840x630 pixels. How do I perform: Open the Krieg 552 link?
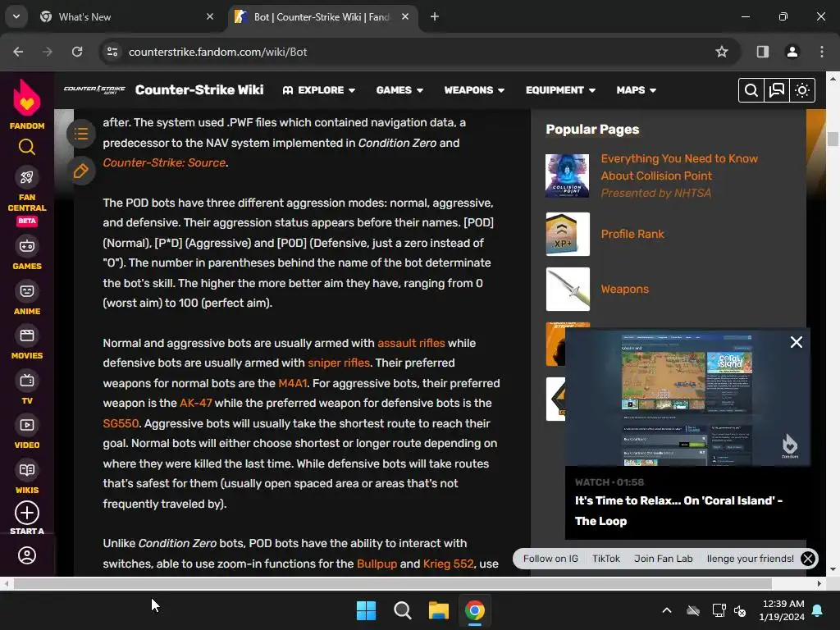(448, 564)
